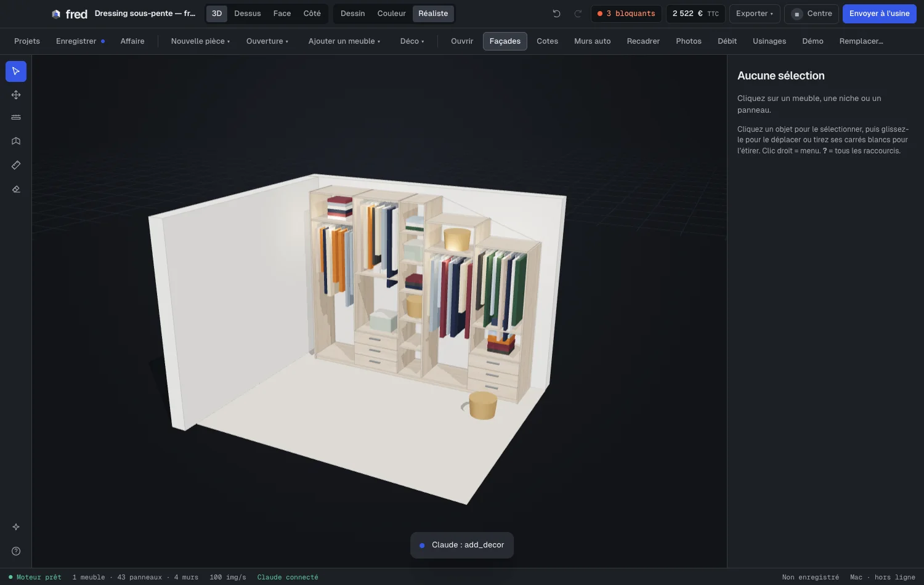Expand the Ouverture dropdown
Image resolution: width=924 pixels, height=585 pixels.
click(x=267, y=41)
